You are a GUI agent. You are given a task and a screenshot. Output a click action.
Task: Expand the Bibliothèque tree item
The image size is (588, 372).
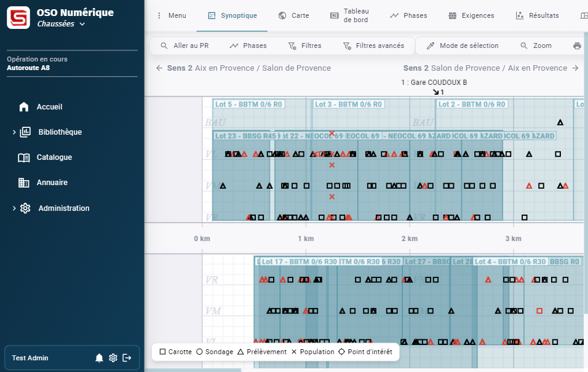[x=14, y=132]
